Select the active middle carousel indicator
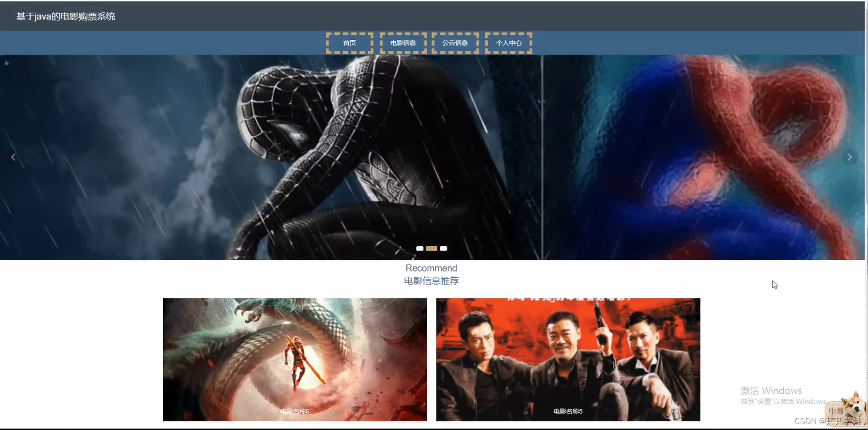Viewport: 868px width, 430px height. 432,249
